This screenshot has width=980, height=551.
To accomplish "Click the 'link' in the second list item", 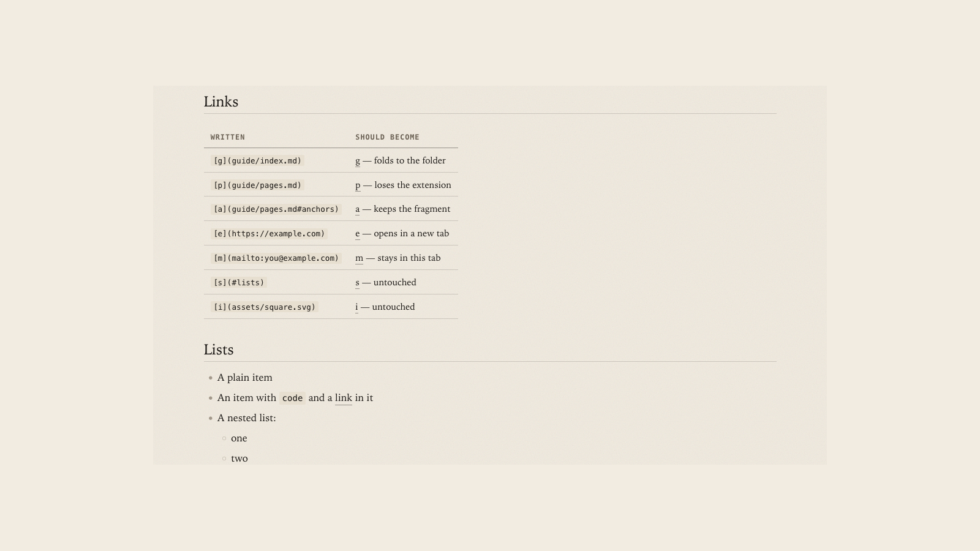I will [x=344, y=398].
